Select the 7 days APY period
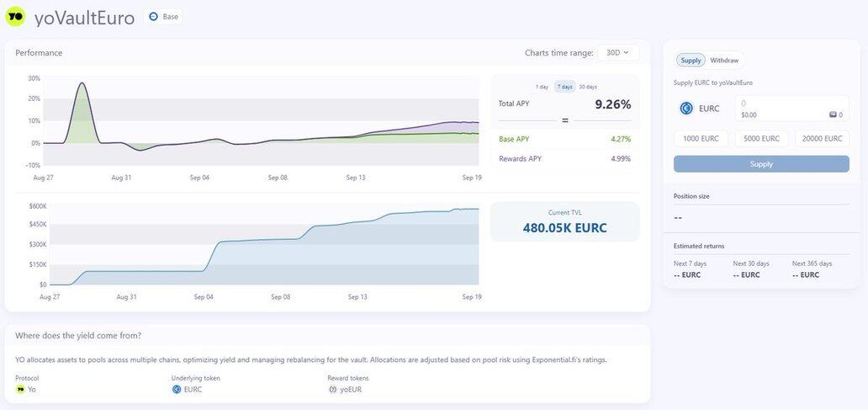 coord(564,87)
